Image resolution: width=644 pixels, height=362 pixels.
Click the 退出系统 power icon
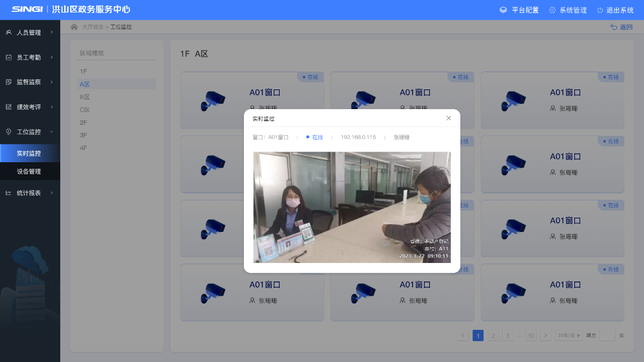point(600,10)
